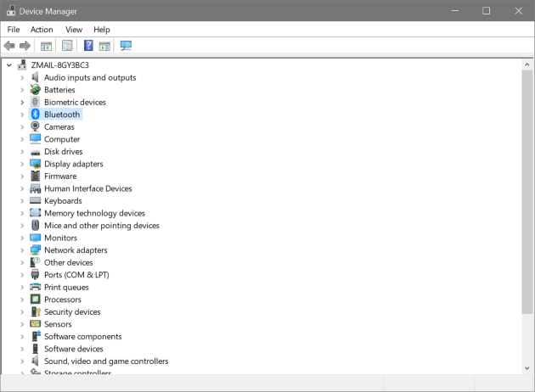535x392 pixels.
Task: Click the Batteries category icon
Action: [x=36, y=90]
